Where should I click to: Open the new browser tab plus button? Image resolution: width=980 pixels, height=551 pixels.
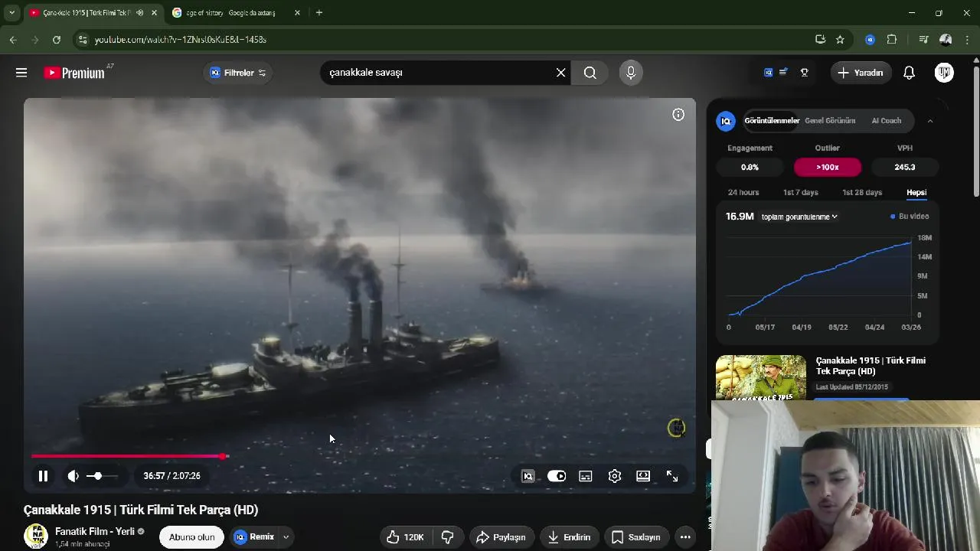319,12
